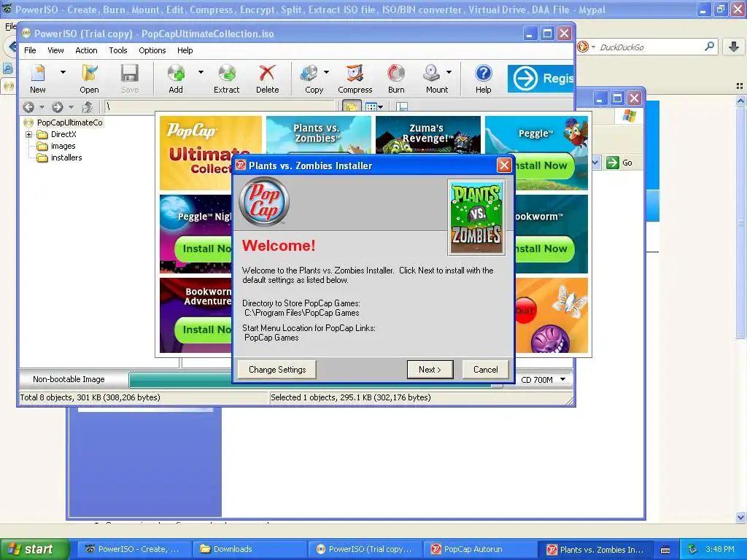Click the Non-bootable Image status label
The image size is (747, 560).
coord(69,379)
